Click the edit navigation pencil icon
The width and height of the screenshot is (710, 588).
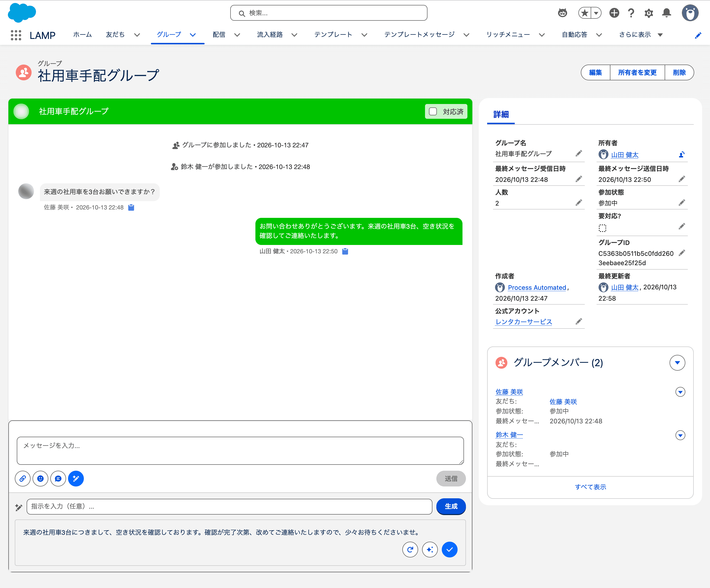[698, 35]
